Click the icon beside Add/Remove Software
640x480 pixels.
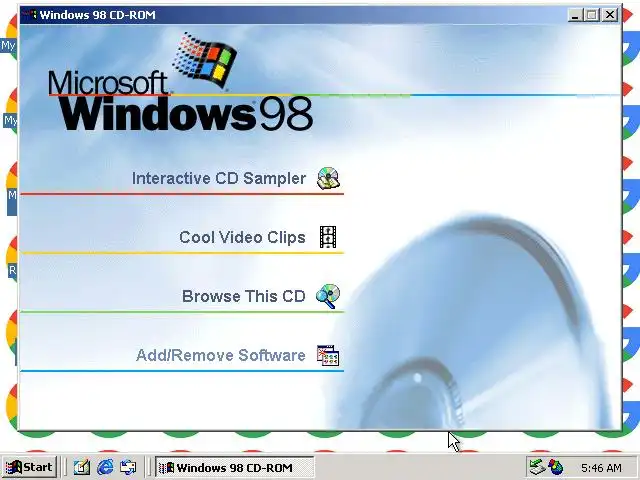[x=328, y=355]
